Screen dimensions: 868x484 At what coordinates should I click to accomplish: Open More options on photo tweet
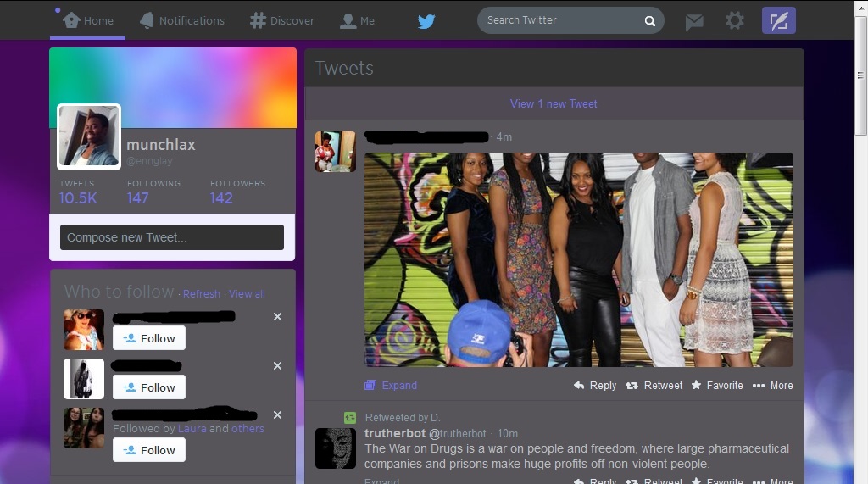point(773,386)
